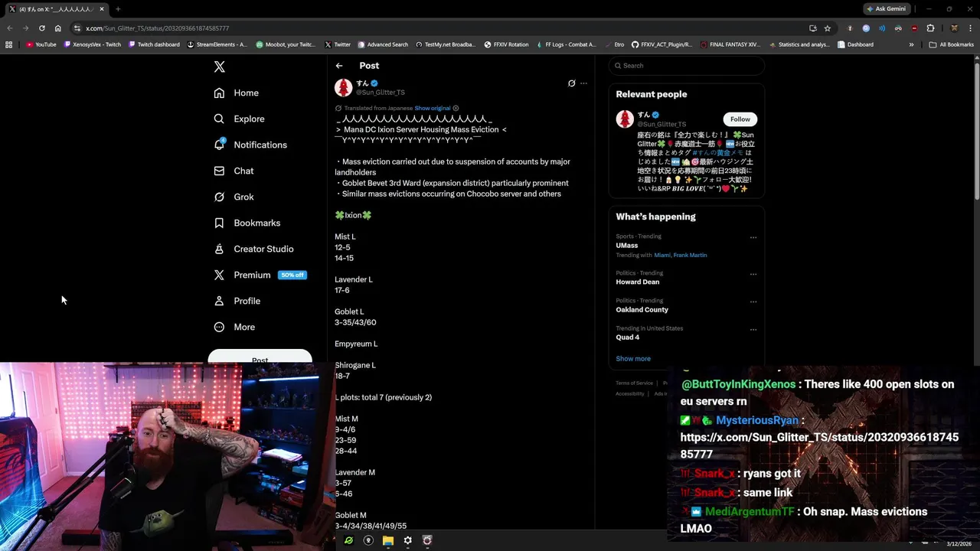Open the FF Logs bookmark
Screen dimensions: 980x551
pos(566,44)
